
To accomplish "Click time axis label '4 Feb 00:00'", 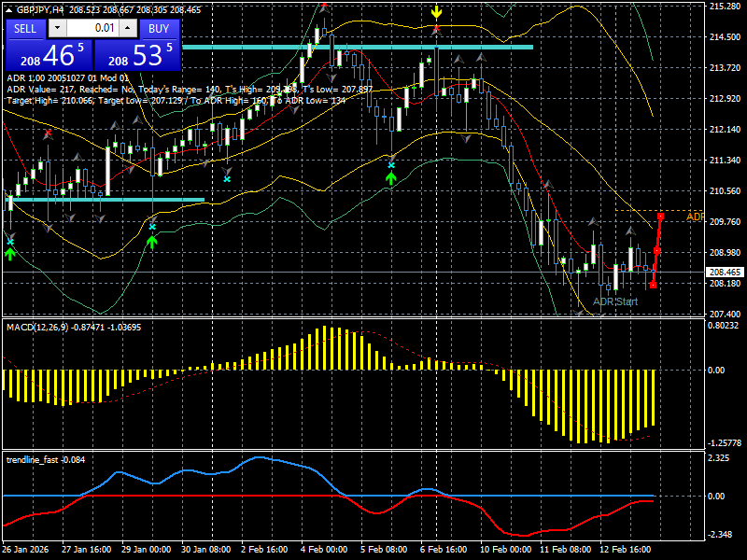I will pos(324,549).
